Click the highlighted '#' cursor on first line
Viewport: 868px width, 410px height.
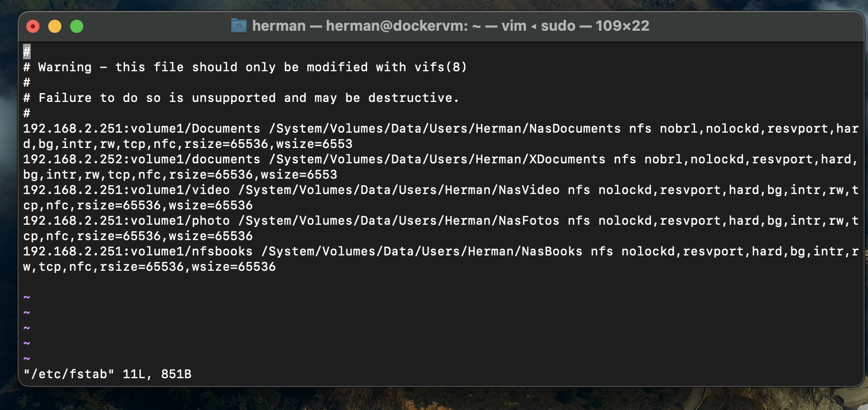(27, 52)
